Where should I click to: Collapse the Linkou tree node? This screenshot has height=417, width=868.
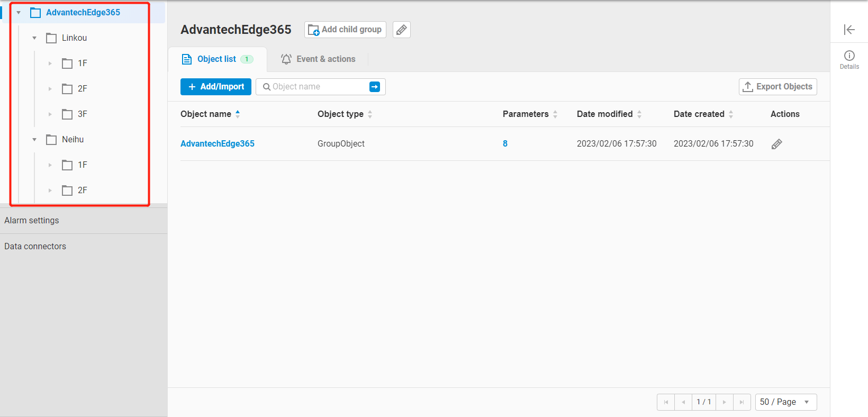34,38
